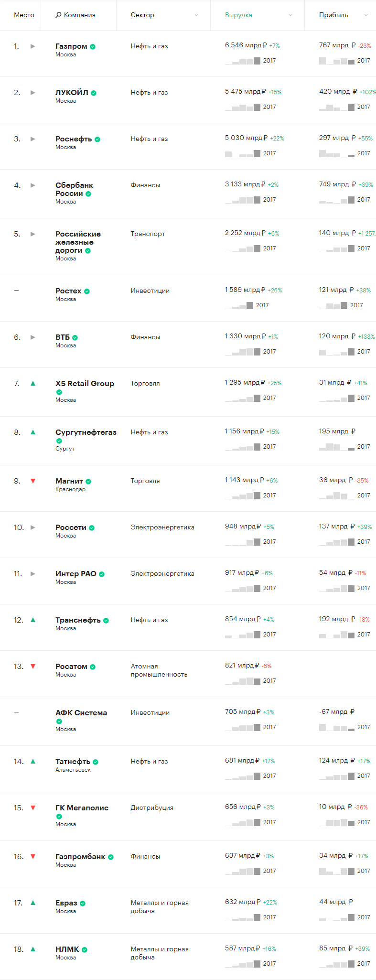Click Газпром's revenue bar chart
The height and width of the screenshot is (980, 376).
pyautogui.click(x=243, y=61)
